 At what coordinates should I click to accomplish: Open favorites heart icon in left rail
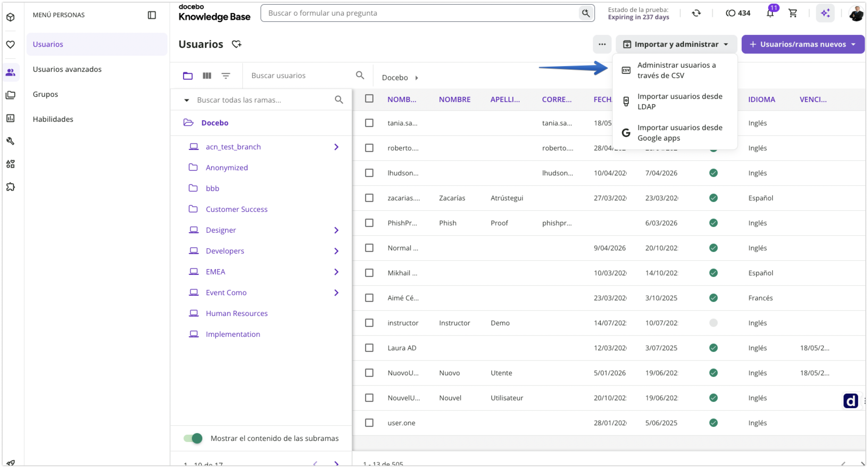[x=11, y=44]
